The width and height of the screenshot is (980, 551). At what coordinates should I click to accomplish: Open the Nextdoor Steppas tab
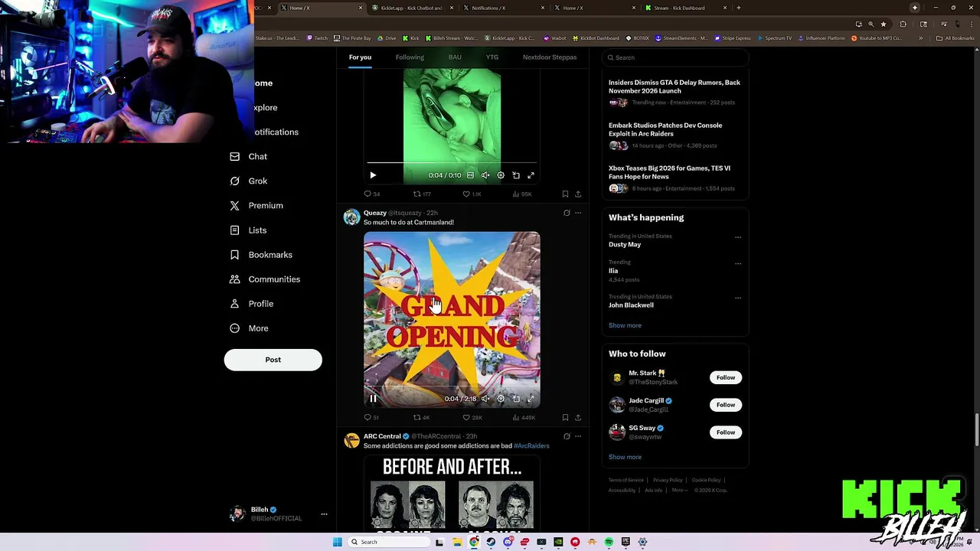[550, 57]
